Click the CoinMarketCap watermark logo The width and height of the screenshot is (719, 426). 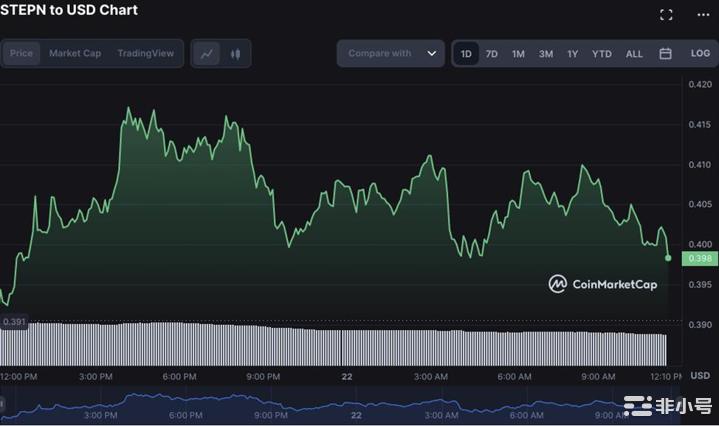(x=602, y=284)
